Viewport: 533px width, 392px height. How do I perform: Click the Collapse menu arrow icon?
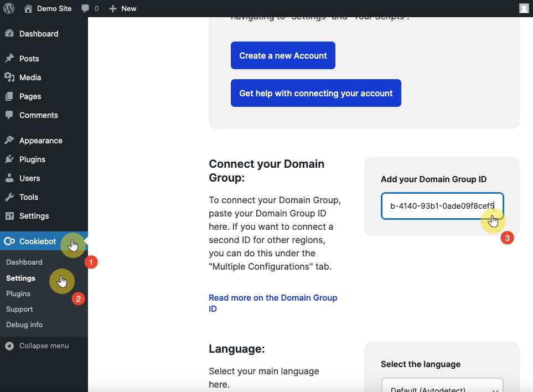pyautogui.click(x=9, y=345)
